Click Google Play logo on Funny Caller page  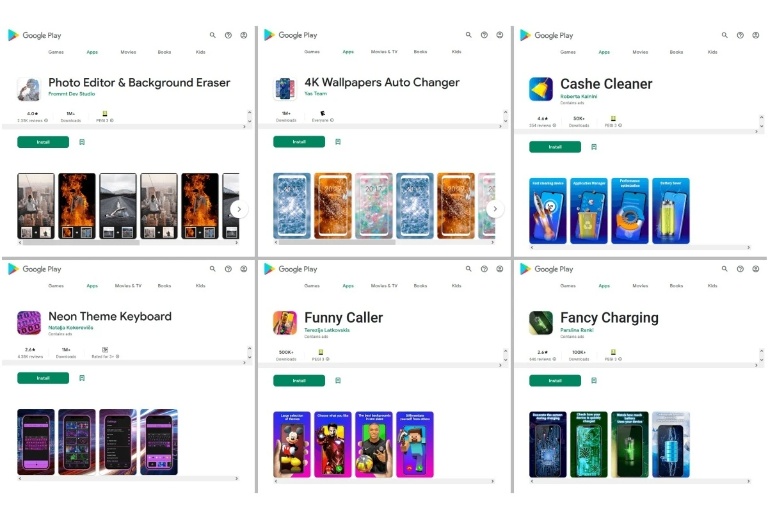[290, 269]
